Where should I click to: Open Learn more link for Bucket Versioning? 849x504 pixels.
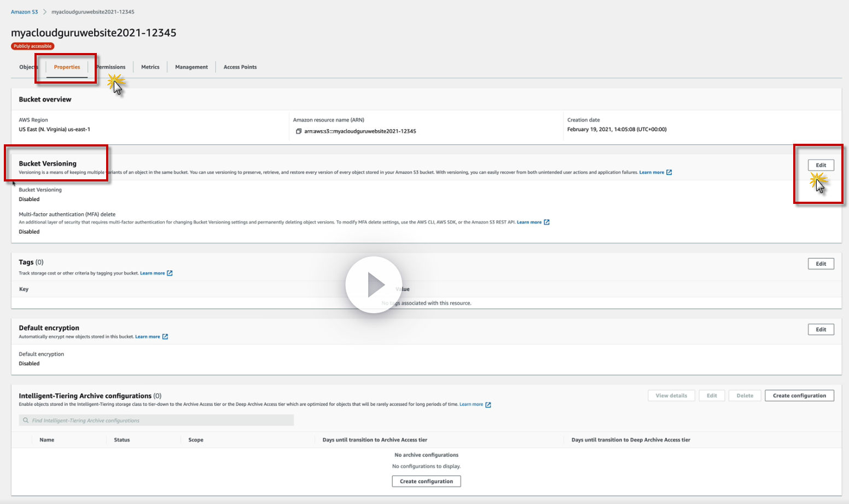(652, 172)
